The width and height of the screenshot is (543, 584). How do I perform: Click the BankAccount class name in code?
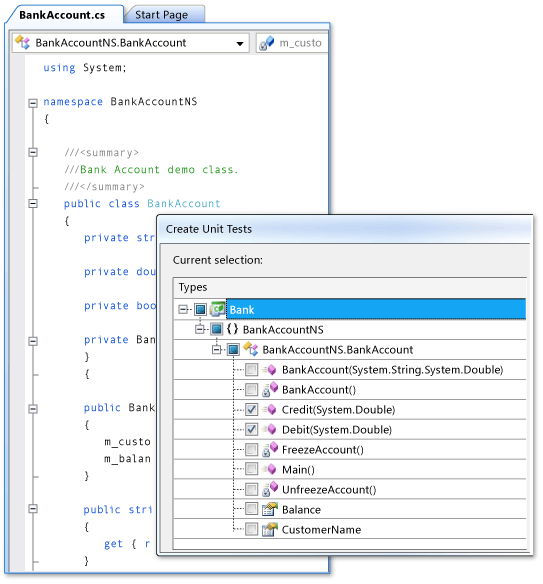coord(184,204)
